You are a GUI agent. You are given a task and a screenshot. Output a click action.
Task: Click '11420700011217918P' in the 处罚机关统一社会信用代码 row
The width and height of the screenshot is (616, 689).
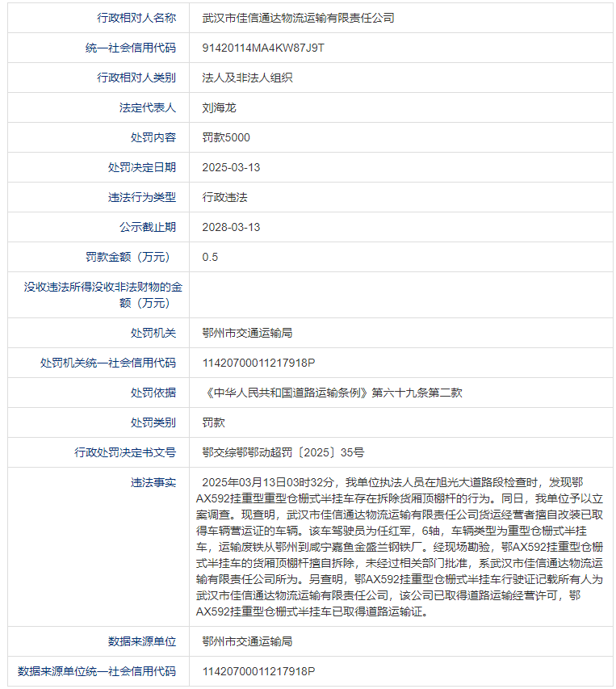pos(258,363)
